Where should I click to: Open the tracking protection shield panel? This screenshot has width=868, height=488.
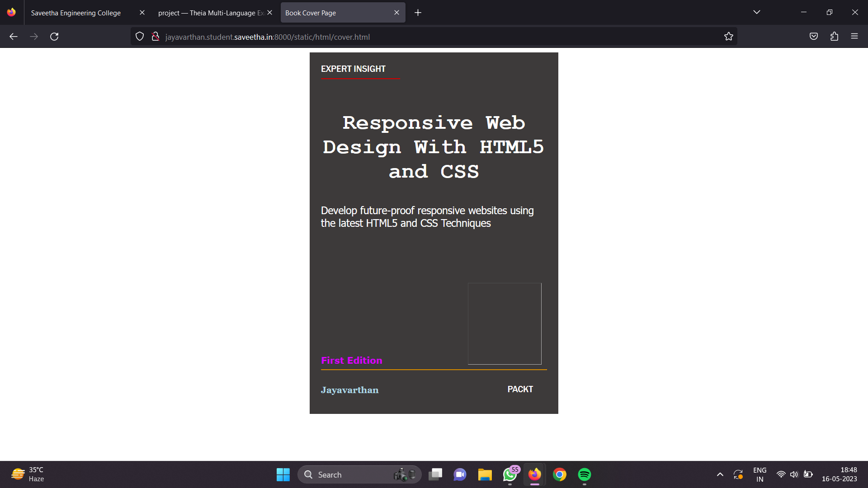pyautogui.click(x=139, y=37)
